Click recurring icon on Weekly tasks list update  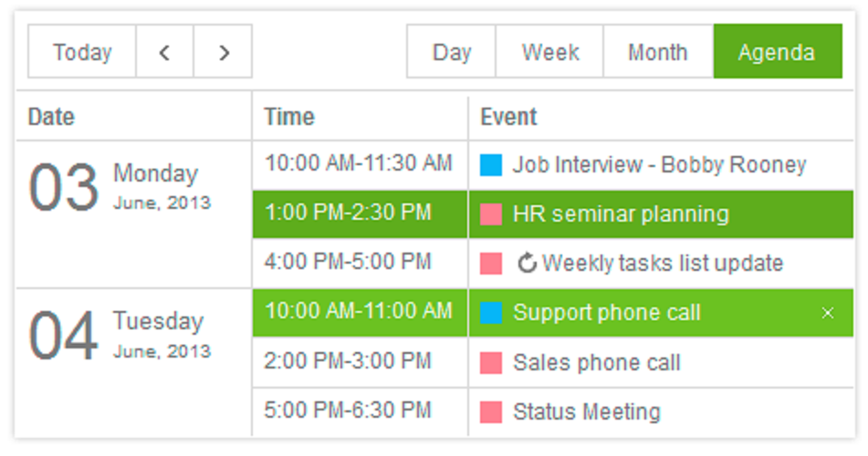click(527, 264)
